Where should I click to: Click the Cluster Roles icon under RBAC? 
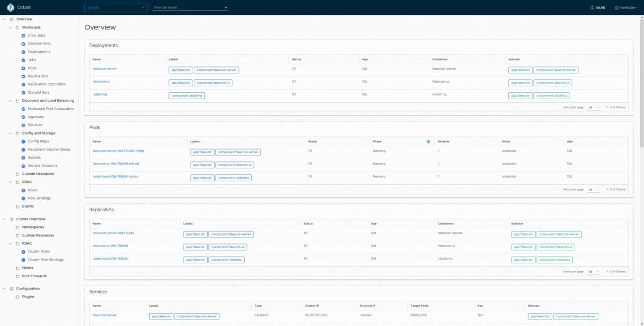click(x=23, y=251)
